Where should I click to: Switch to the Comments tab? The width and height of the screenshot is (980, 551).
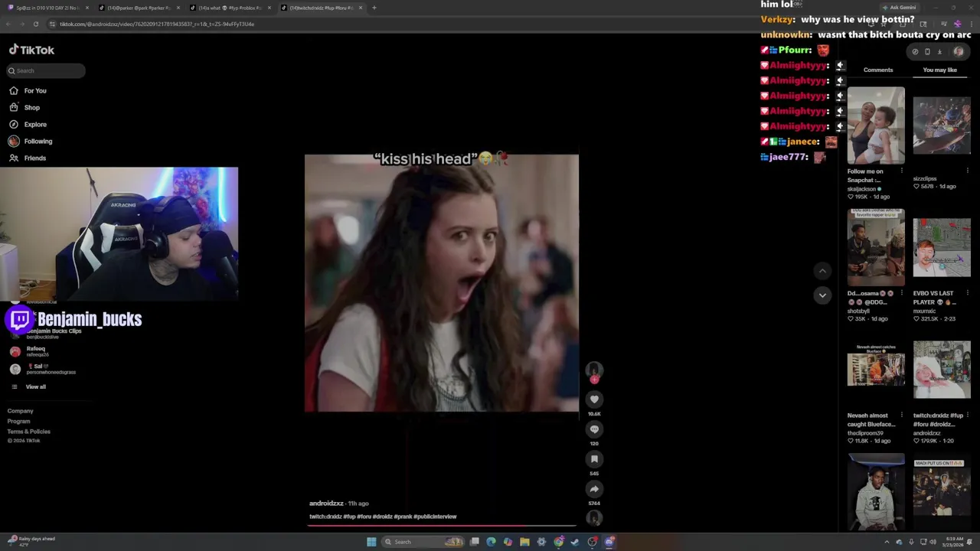(x=878, y=70)
